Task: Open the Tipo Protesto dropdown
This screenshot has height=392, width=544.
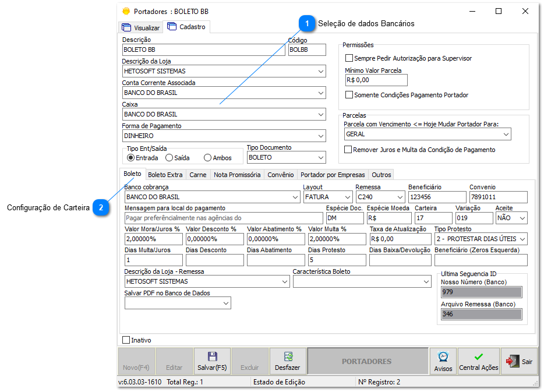Action: [x=522, y=238]
